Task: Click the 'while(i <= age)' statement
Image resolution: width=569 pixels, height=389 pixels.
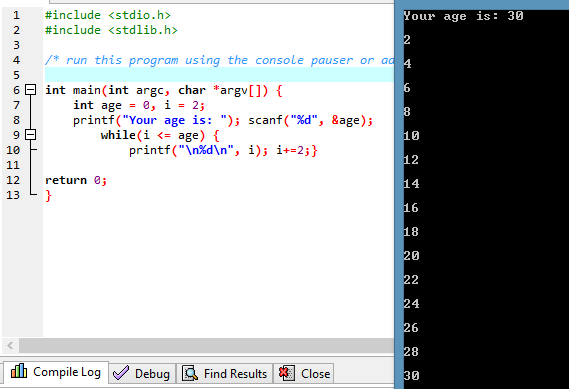Action: (160, 135)
